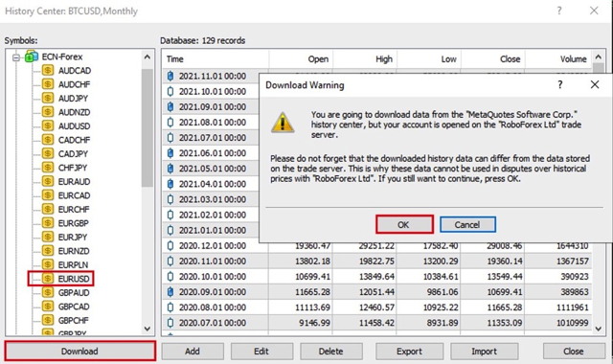Click the AUDCHF dollar icon
The height and width of the screenshot is (364, 613).
[x=48, y=84]
